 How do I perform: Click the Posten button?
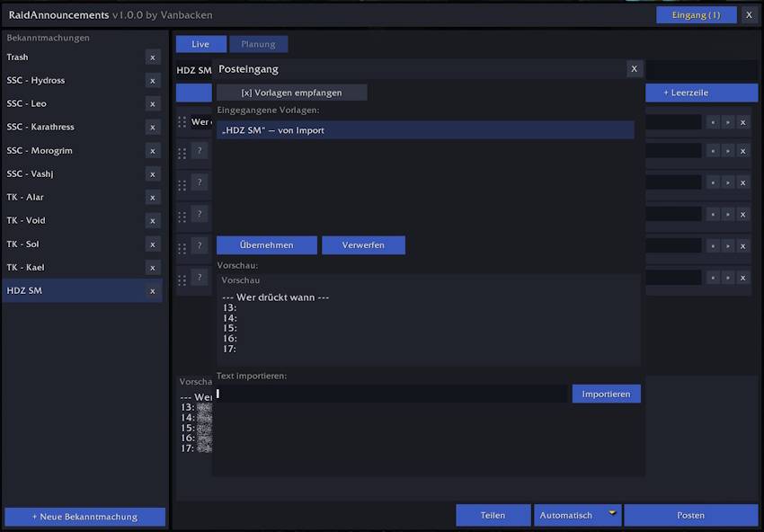click(691, 515)
